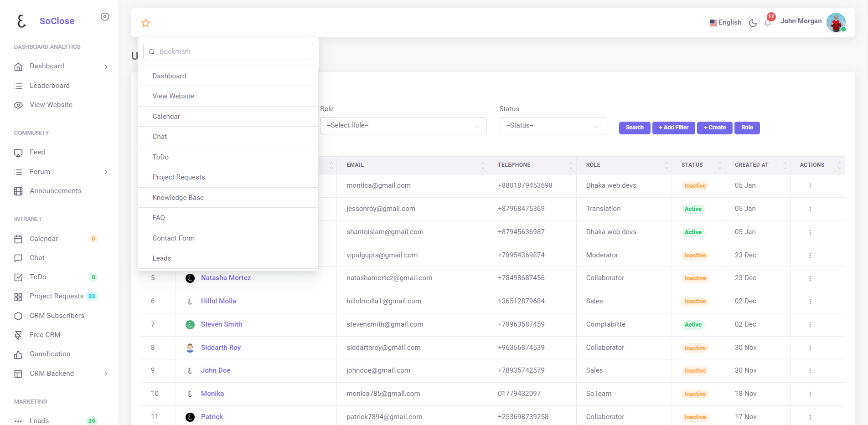The width and height of the screenshot is (868, 425).
Task: Open John Morgan profile avatar
Action: [x=836, y=22]
